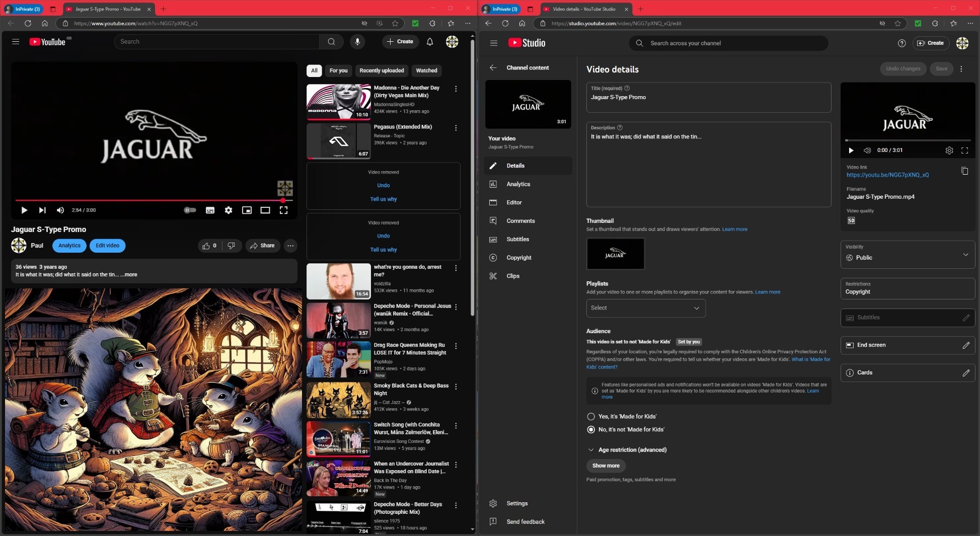Open player settings gear
980x536 pixels.
click(229, 210)
